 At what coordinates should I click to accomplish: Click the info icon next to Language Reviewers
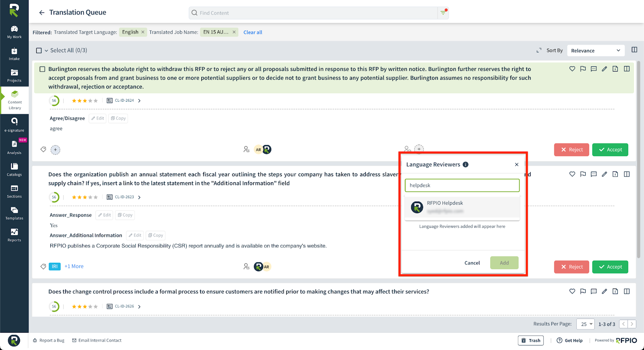coord(466,165)
